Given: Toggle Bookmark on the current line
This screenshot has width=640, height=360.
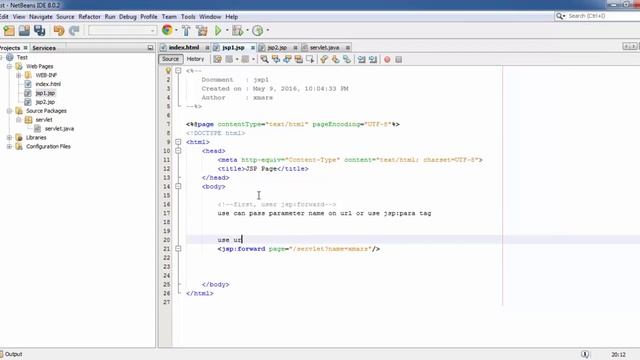Looking at the screenshot, I should coord(347,60).
